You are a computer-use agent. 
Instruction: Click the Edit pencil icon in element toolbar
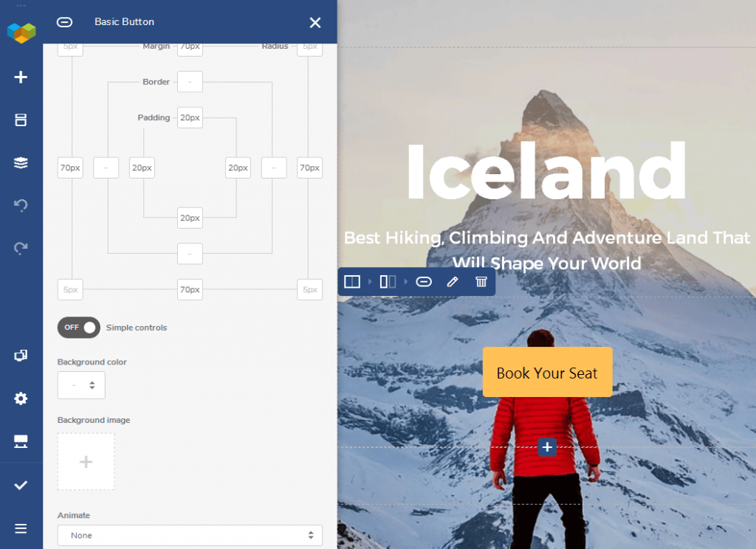(x=453, y=281)
